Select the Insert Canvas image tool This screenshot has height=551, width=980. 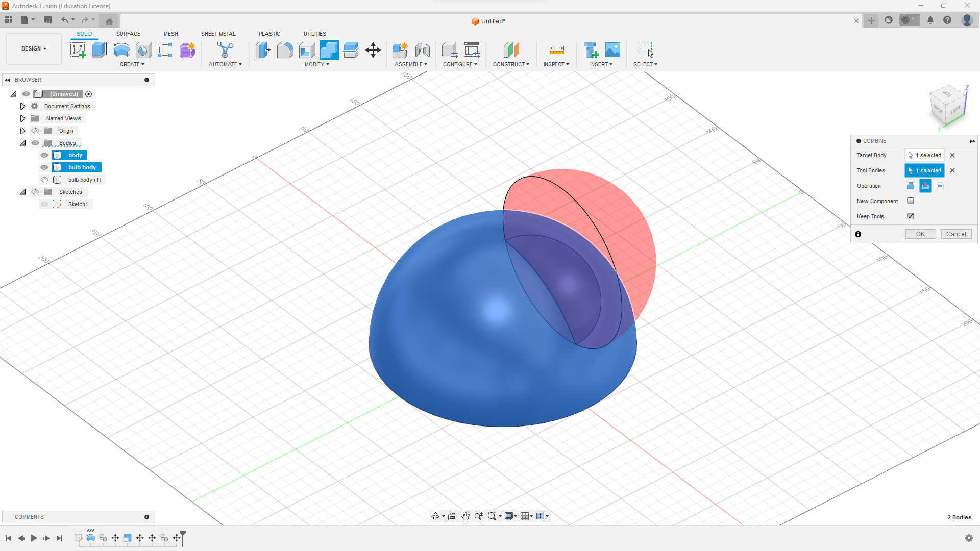[x=612, y=50]
